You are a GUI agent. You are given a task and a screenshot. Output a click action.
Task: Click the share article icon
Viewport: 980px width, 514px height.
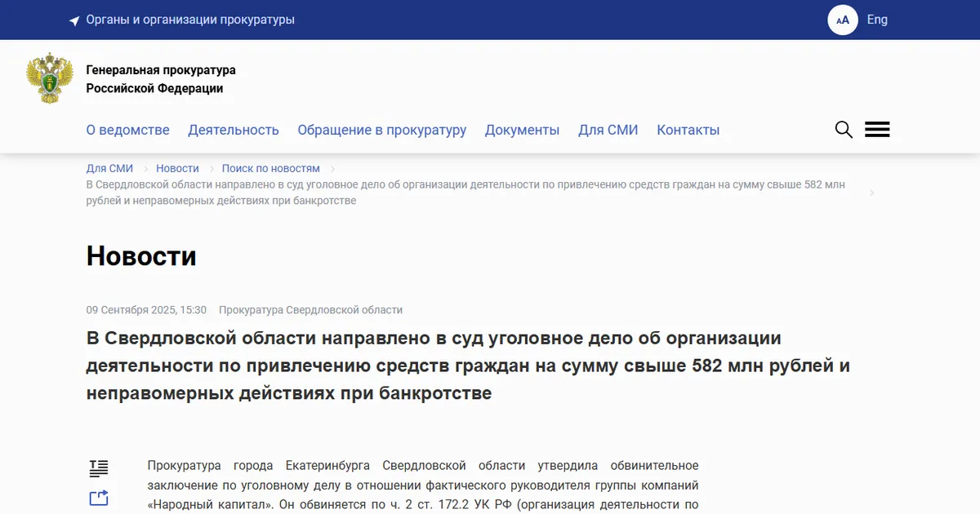tap(99, 497)
